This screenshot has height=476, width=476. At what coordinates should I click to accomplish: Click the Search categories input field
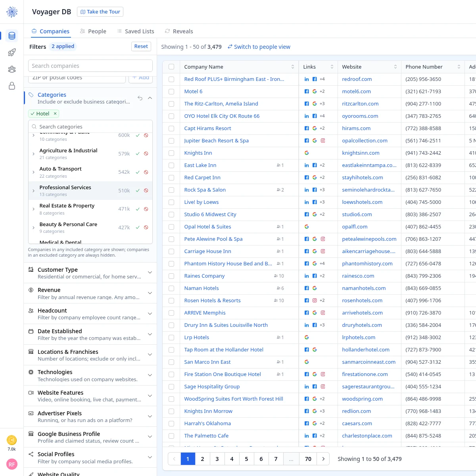pyautogui.click(x=90, y=127)
